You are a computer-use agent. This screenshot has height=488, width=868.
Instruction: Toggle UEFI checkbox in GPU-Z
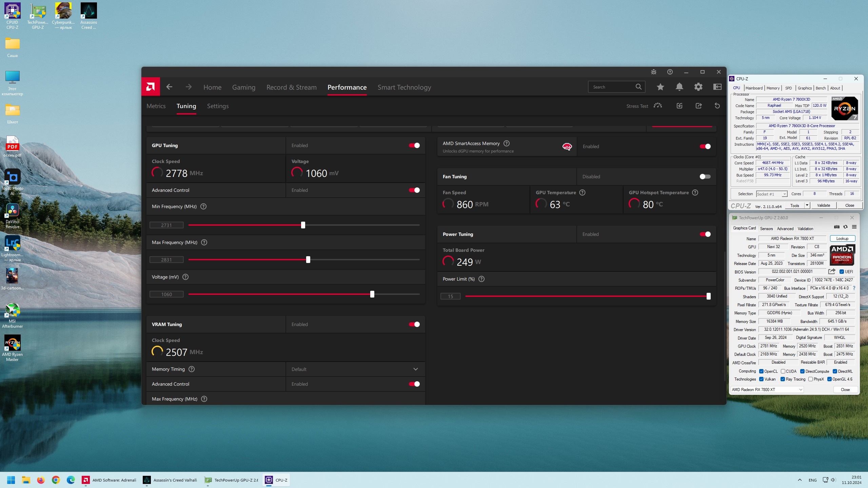coord(842,272)
